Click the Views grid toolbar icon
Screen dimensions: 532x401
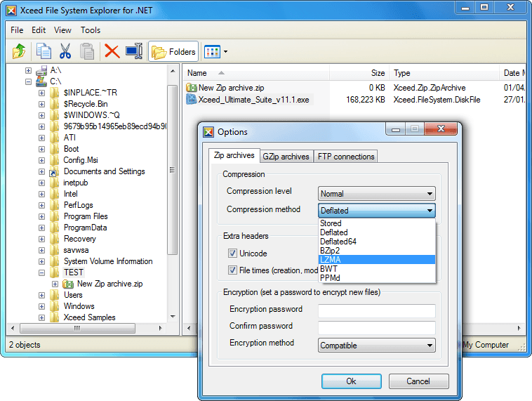pos(213,51)
